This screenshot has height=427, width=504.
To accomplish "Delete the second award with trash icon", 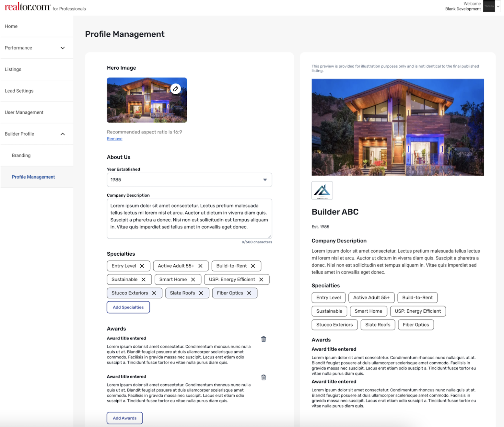I will click(x=264, y=377).
